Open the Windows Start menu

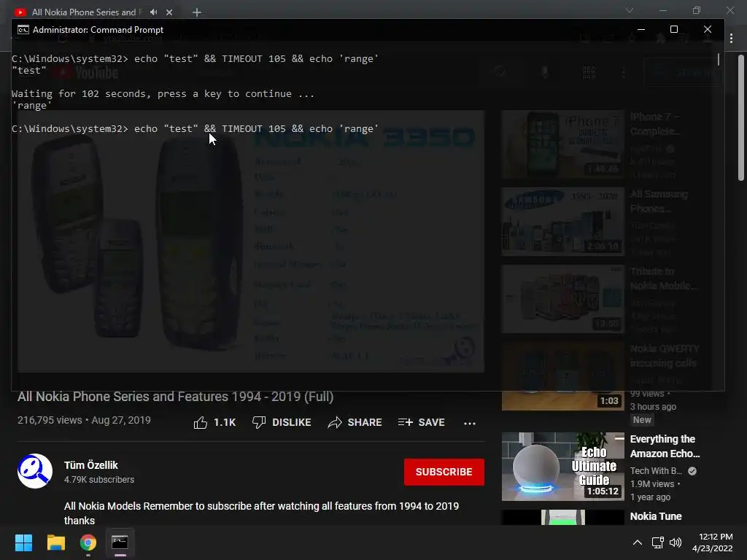tap(24, 542)
